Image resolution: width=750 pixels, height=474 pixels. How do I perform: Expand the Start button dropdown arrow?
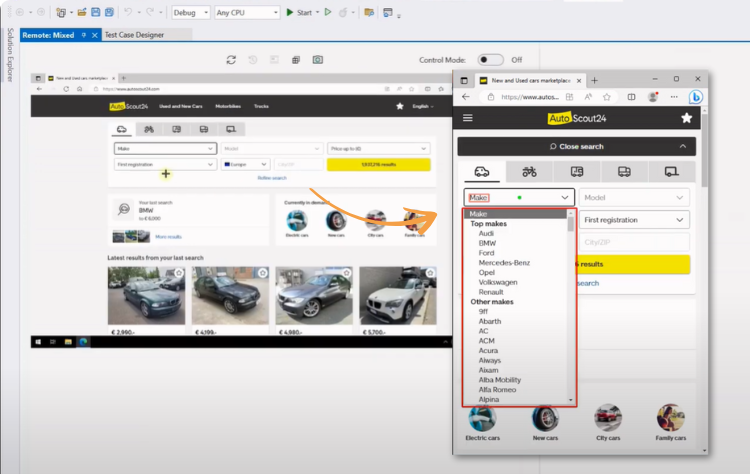click(x=318, y=12)
